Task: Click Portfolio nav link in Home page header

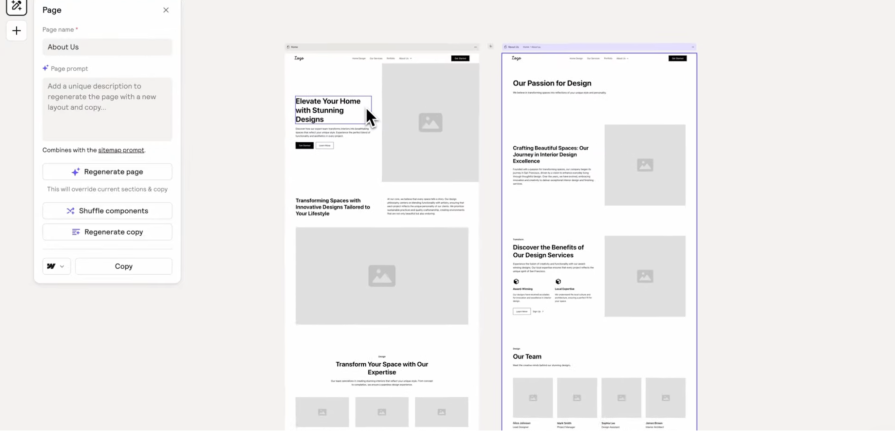Action: [391, 58]
